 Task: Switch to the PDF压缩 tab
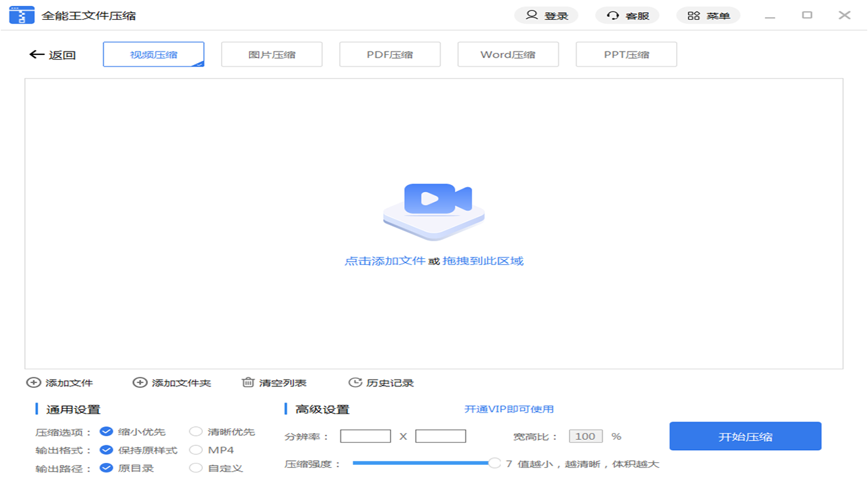390,54
